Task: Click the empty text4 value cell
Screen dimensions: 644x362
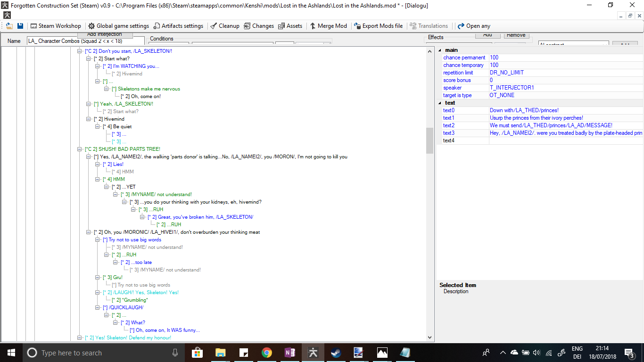Action: point(566,140)
